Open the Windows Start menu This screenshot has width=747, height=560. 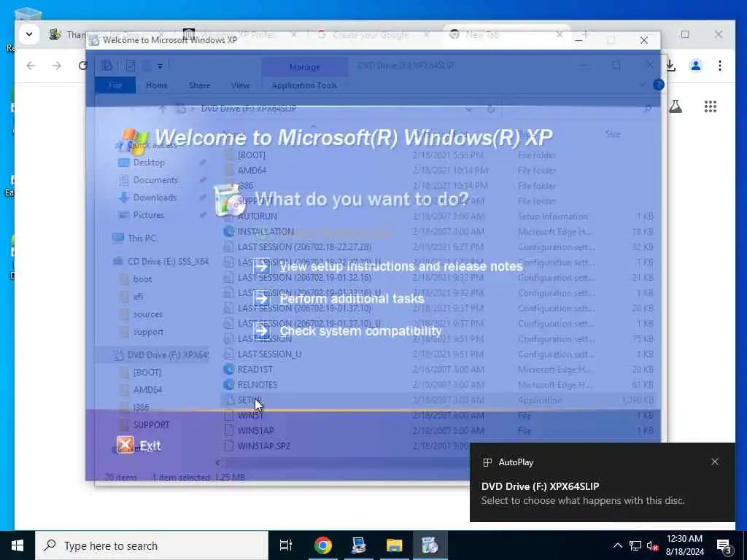coord(18,545)
